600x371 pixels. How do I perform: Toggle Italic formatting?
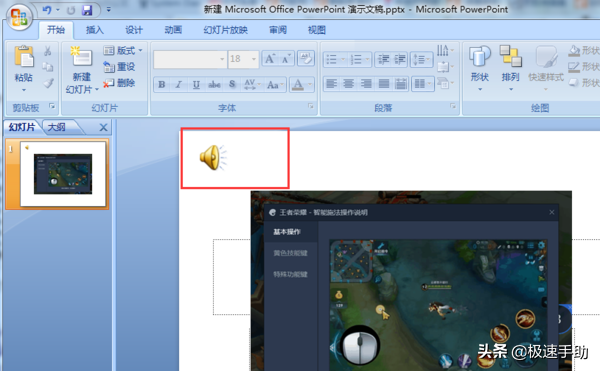[x=178, y=84]
